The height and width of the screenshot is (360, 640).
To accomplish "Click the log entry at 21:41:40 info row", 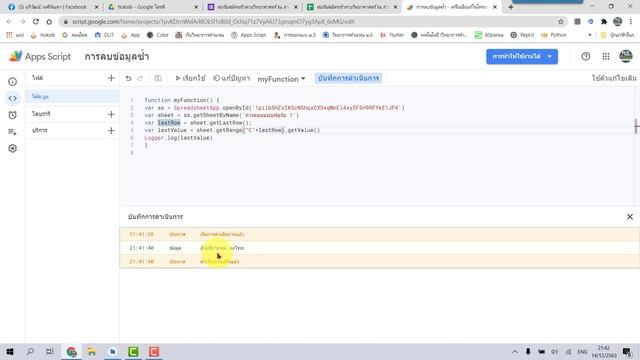I will tap(380, 248).
